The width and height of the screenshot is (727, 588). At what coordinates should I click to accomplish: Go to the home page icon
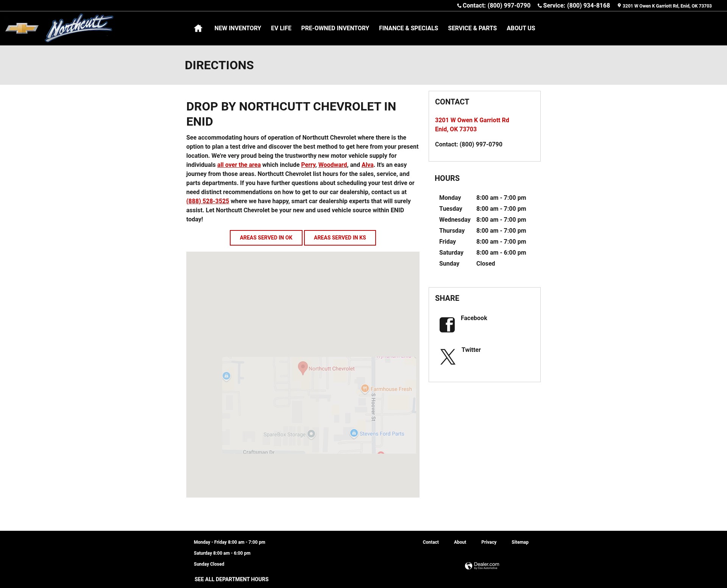198,28
